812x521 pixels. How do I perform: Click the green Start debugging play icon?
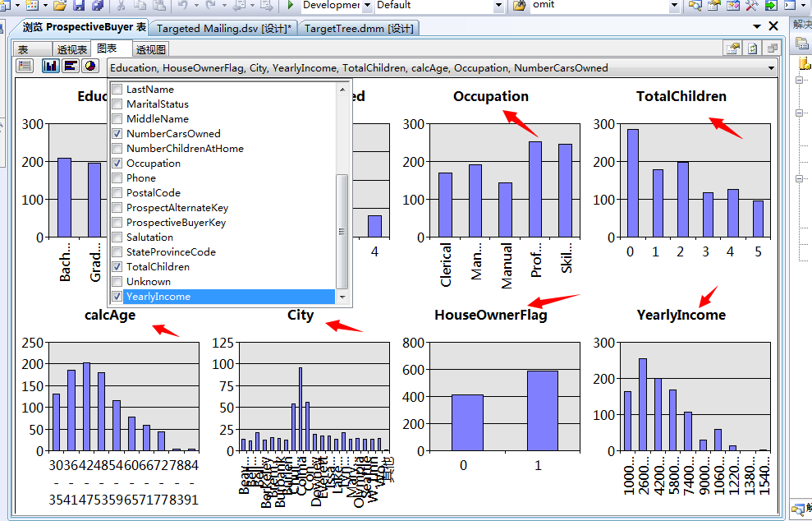click(x=290, y=5)
